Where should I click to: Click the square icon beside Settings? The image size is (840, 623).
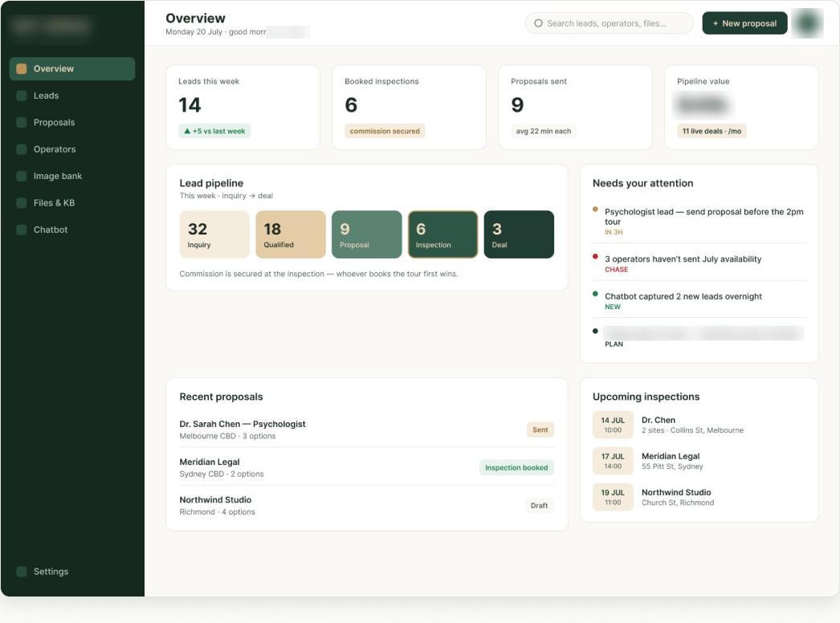(22, 571)
